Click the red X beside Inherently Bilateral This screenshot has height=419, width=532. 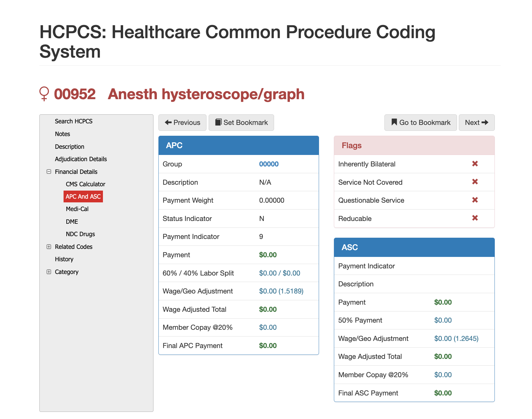475,164
